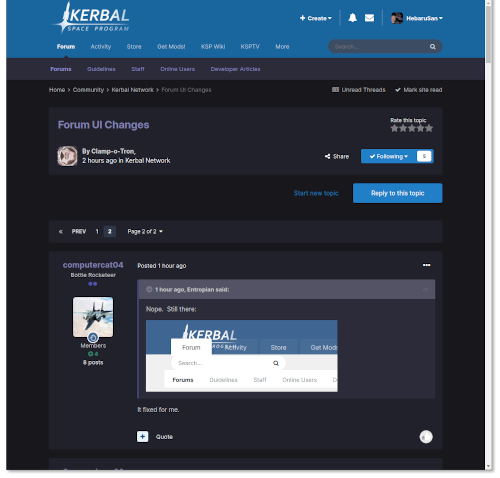500x478 pixels.
Task: Open the More menu
Action: [x=282, y=47]
